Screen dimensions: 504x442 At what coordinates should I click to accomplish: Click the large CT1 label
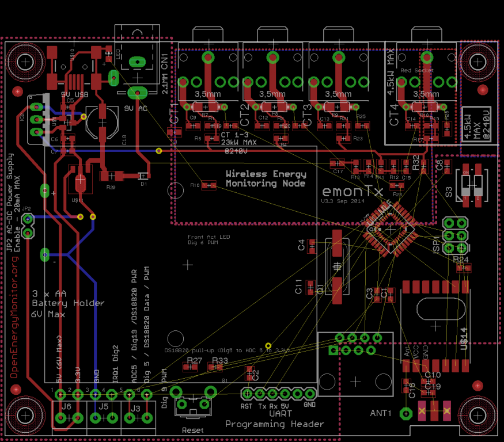point(174,113)
